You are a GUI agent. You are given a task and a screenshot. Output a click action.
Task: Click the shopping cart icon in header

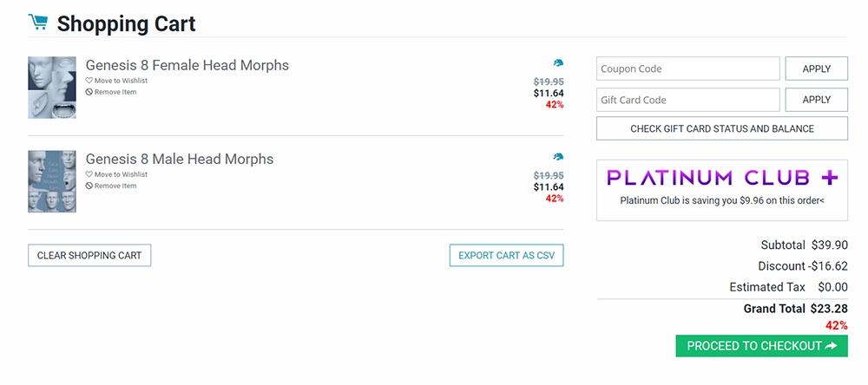(37, 23)
